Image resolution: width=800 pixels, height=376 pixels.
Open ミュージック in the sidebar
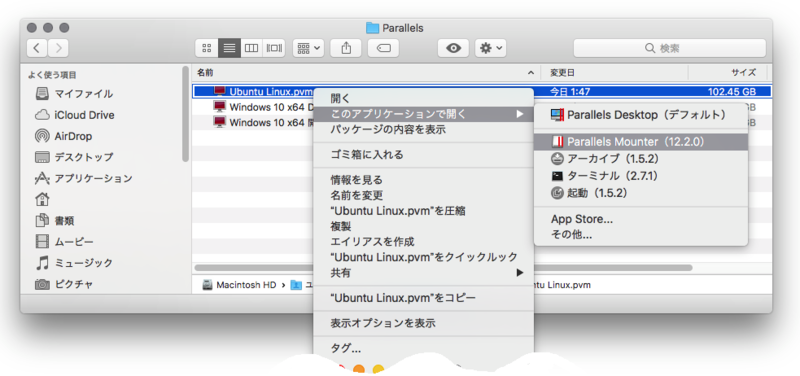click(x=73, y=263)
